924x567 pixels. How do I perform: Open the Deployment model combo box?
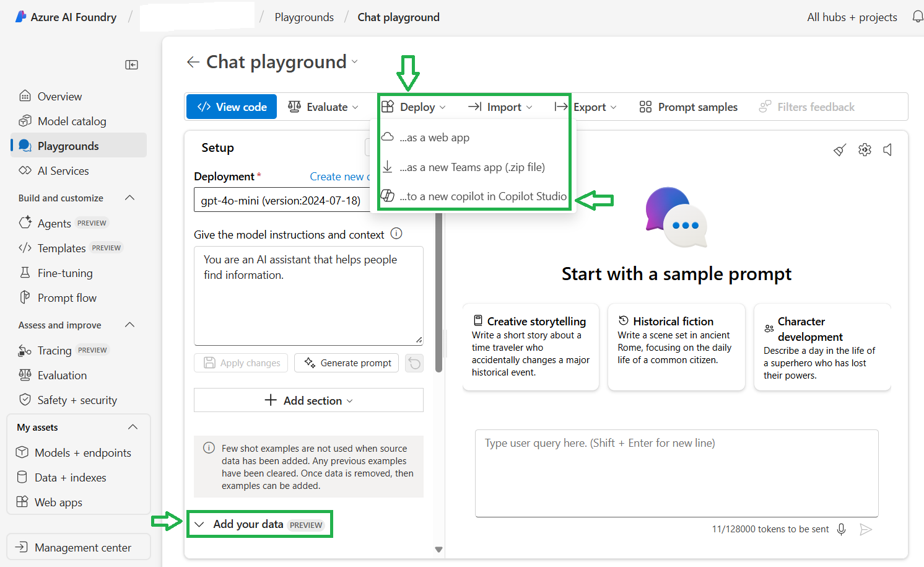pyautogui.click(x=282, y=201)
